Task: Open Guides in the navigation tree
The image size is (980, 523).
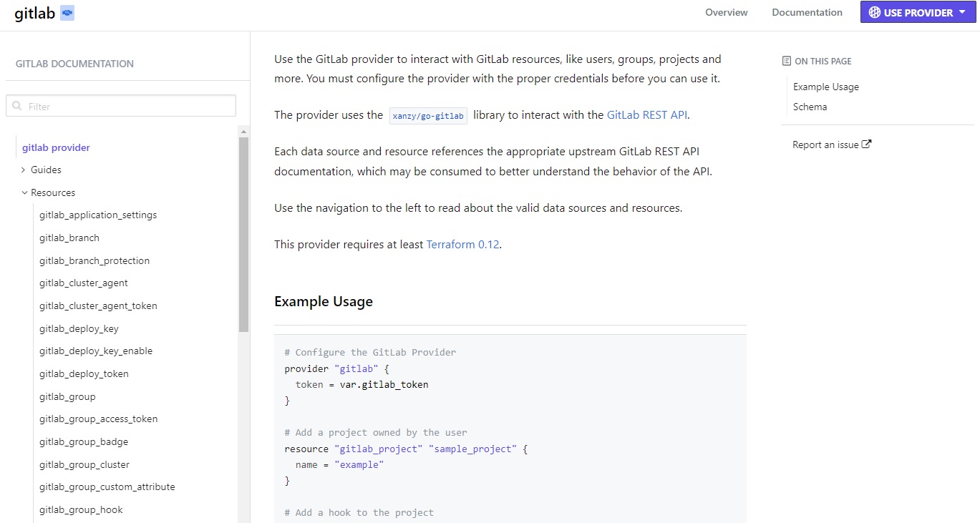Action: pyautogui.click(x=46, y=170)
